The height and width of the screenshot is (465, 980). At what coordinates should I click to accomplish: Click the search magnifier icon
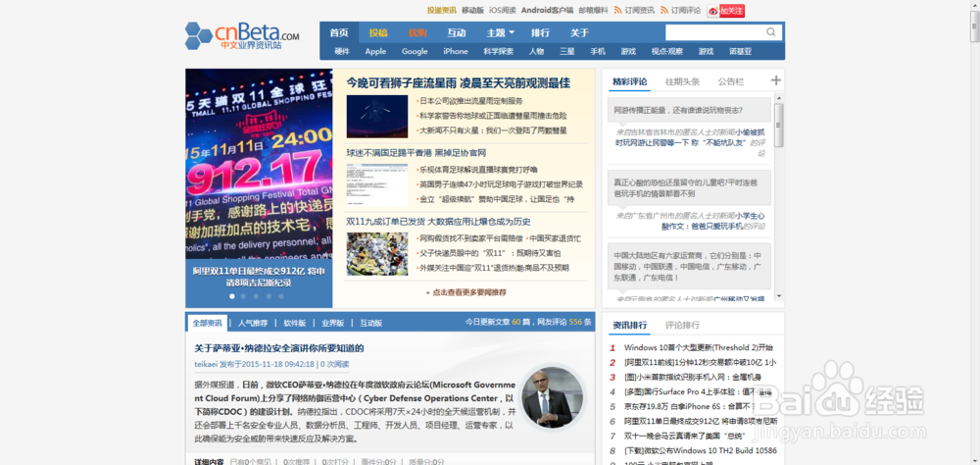771,32
